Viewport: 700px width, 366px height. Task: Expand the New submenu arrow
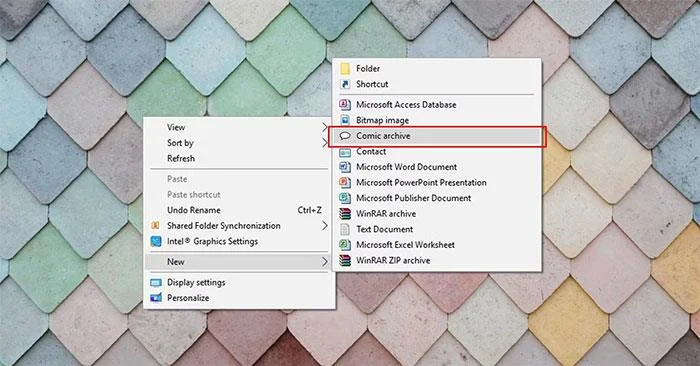pyautogui.click(x=325, y=262)
